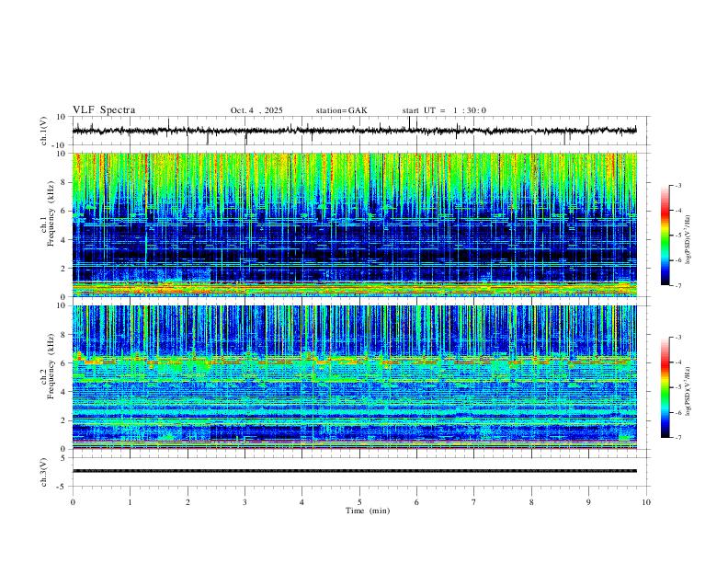The height and width of the screenshot is (563, 728).
Task: Click time axis tick label '9'
Action: coord(588,502)
